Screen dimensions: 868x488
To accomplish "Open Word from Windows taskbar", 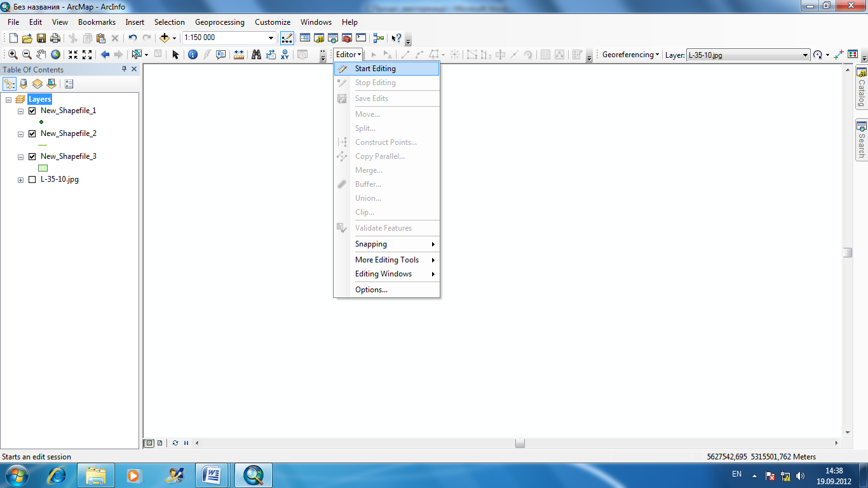I will (211, 475).
